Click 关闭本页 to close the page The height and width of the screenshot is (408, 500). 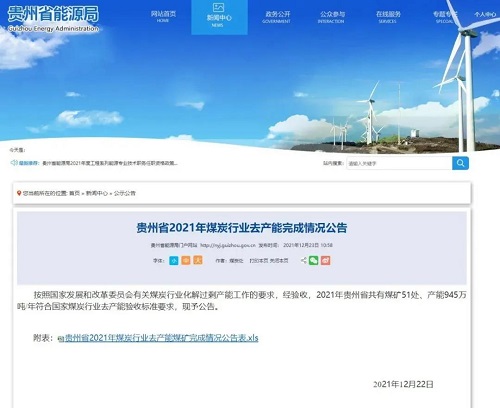pyautogui.click(x=279, y=260)
